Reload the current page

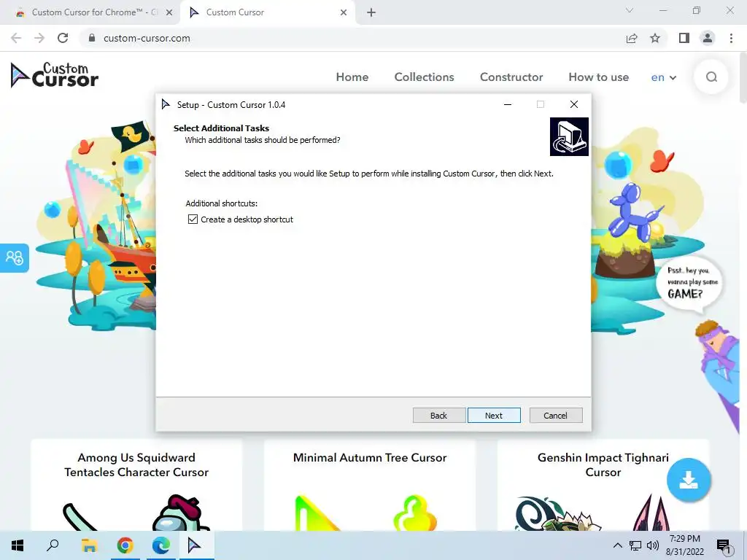pyautogui.click(x=63, y=38)
